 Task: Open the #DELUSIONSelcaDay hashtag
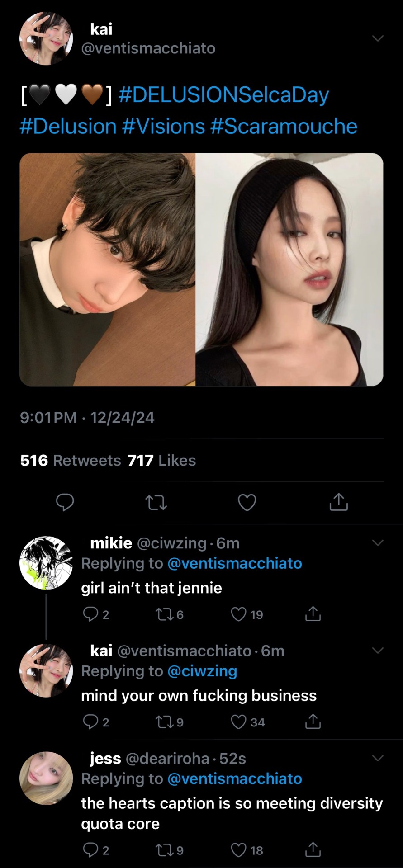pyautogui.click(x=223, y=95)
